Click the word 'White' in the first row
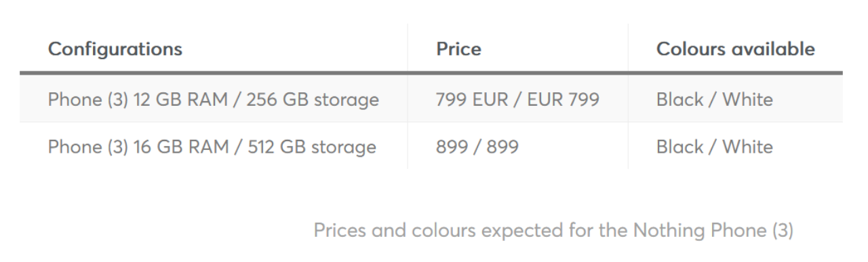868x262 pixels. 747,100
